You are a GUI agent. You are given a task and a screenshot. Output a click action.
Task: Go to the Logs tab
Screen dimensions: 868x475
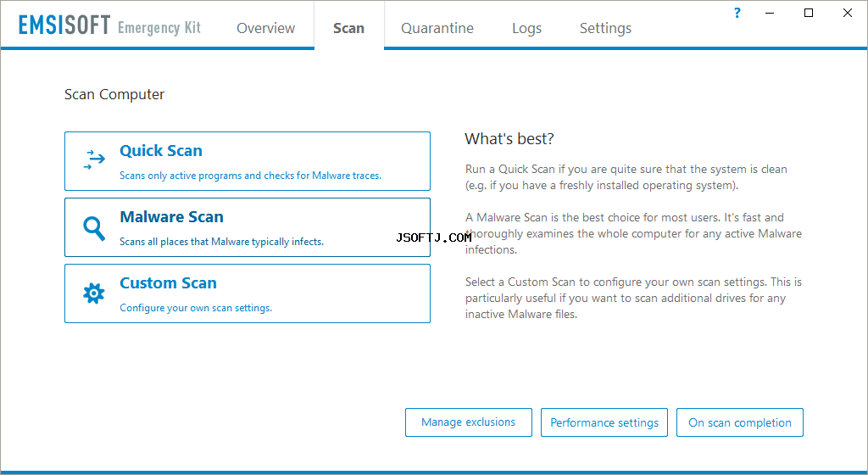[x=526, y=28]
